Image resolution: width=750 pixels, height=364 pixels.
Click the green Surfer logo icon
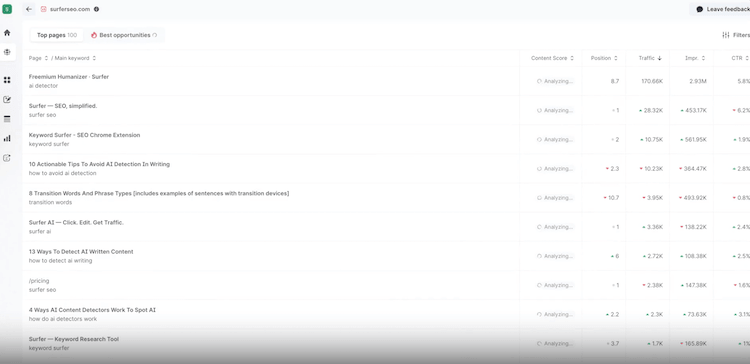tap(7, 9)
